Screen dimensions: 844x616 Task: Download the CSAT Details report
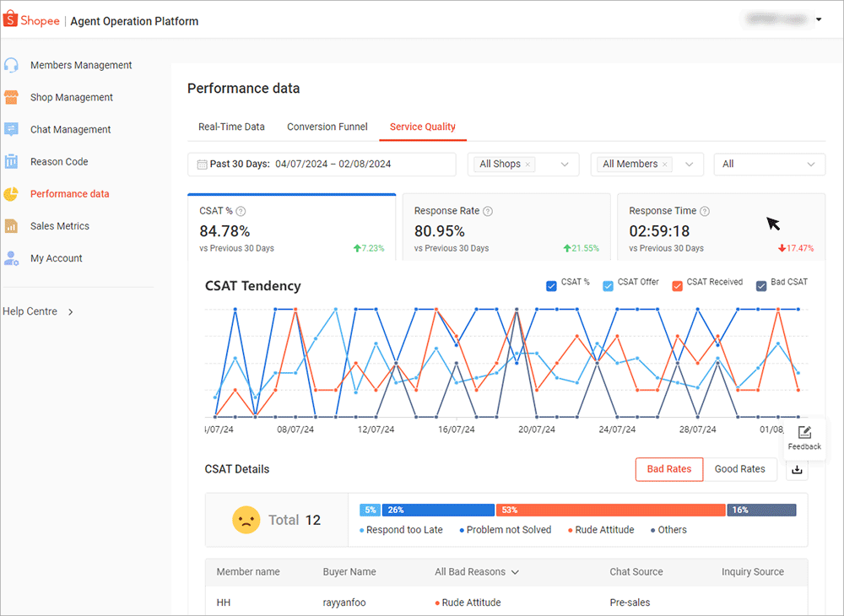[x=797, y=469]
